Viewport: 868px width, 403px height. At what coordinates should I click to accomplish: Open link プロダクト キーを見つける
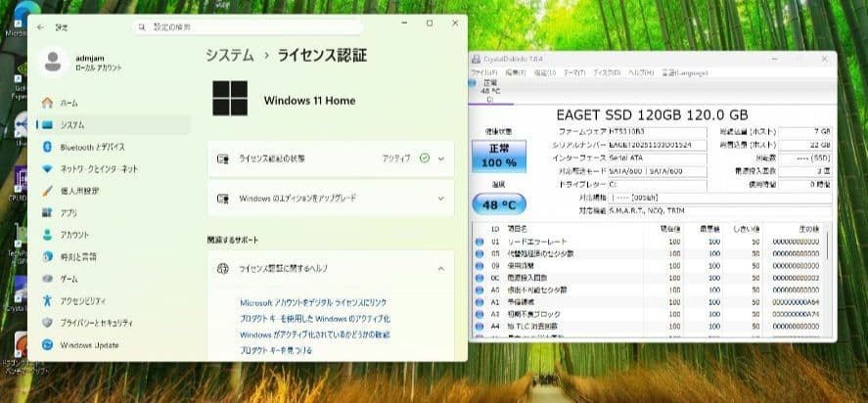click(276, 350)
